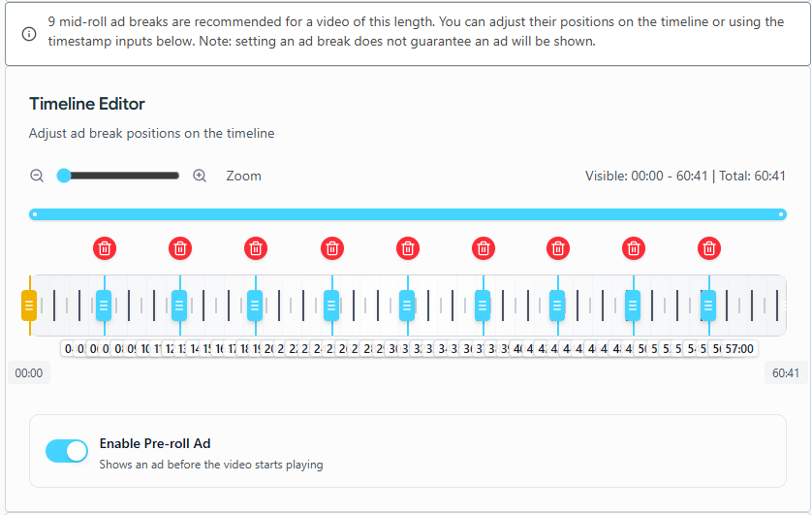Select the last blue ad break handle
This screenshot has width=812, height=515.
click(708, 306)
